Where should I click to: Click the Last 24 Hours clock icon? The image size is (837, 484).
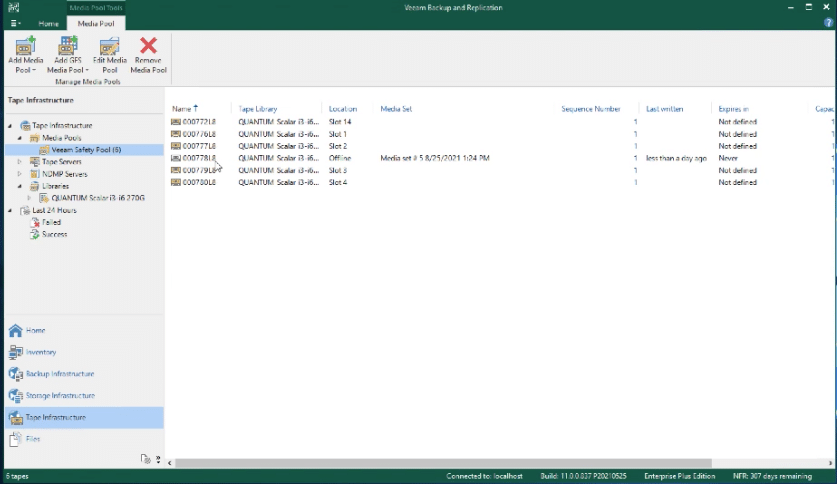(25, 210)
